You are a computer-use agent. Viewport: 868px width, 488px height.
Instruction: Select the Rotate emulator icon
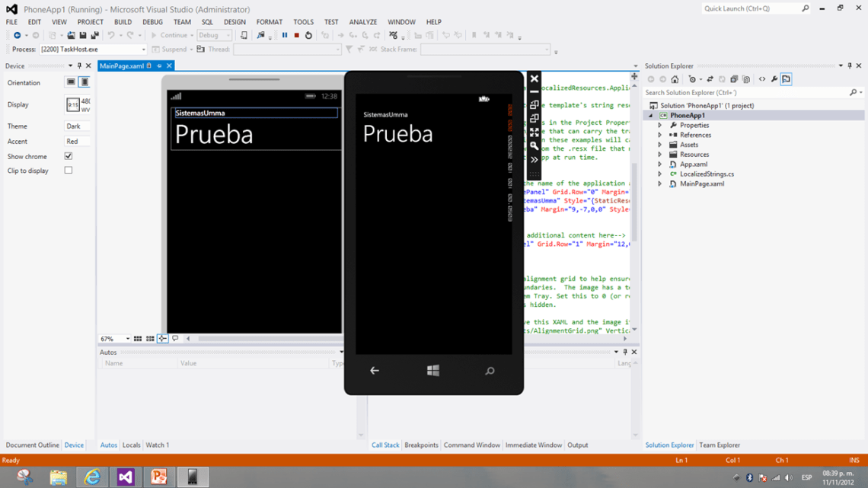[535, 106]
